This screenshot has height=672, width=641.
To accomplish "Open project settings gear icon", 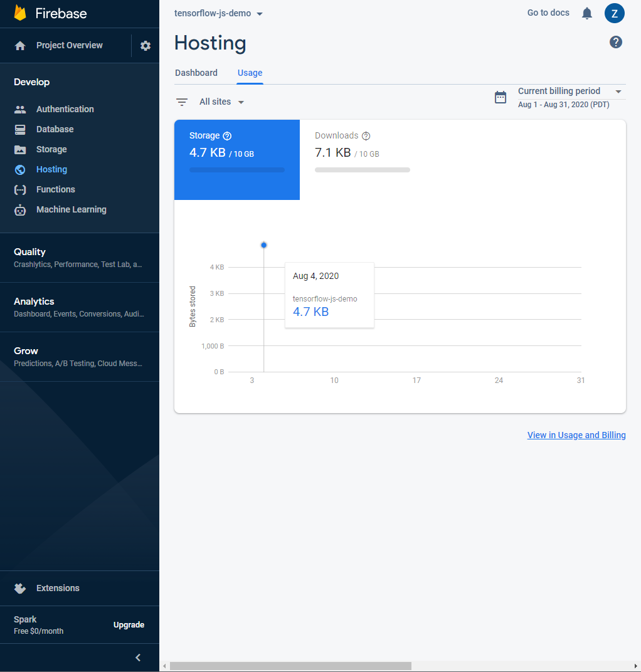I will pos(146,46).
